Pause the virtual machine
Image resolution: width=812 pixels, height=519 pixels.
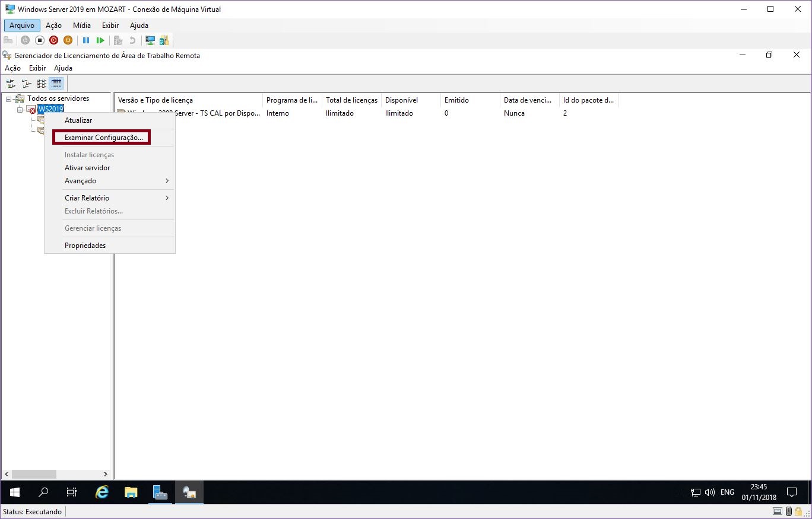(x=86, y=40)
